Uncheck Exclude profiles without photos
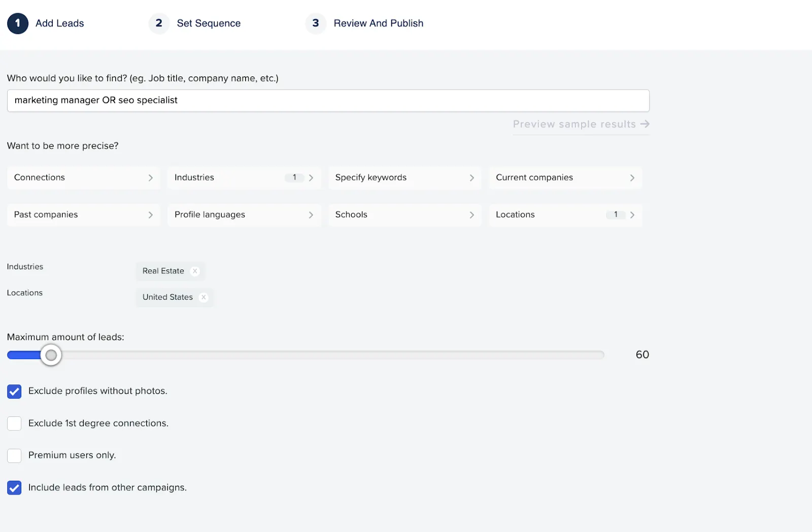This screenshot has height=532, width=812. [14, 392]
